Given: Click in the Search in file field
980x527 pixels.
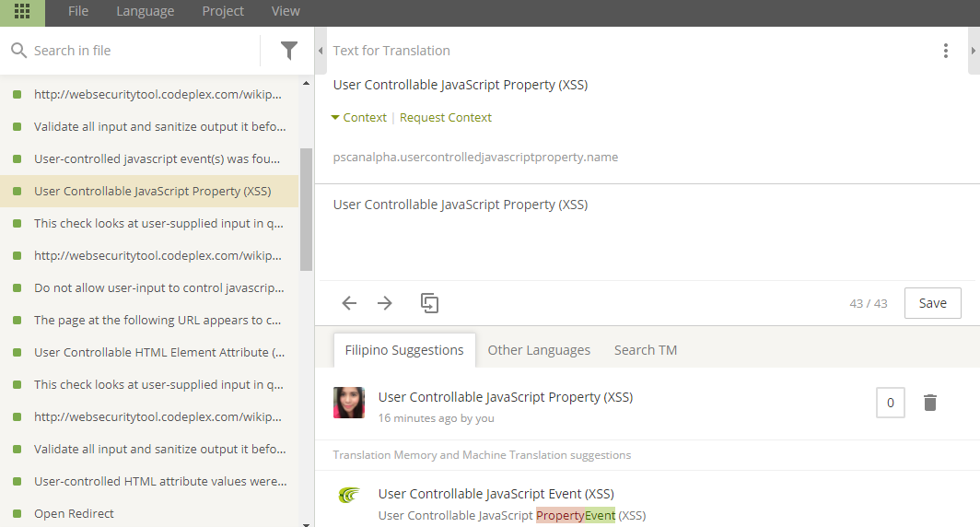Looking at the screenshot, I should [x=138, y=51].
